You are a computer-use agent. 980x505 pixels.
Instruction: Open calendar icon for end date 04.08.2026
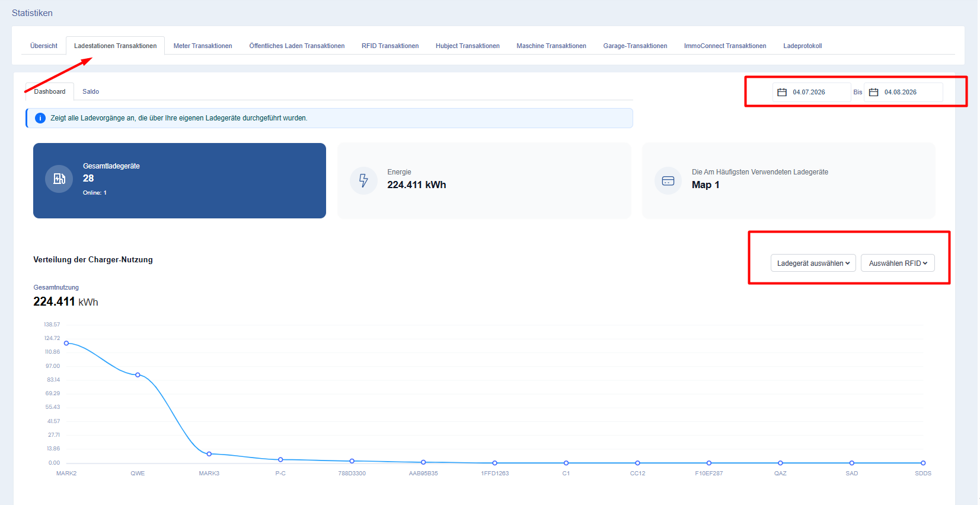(x=873, y=92)
